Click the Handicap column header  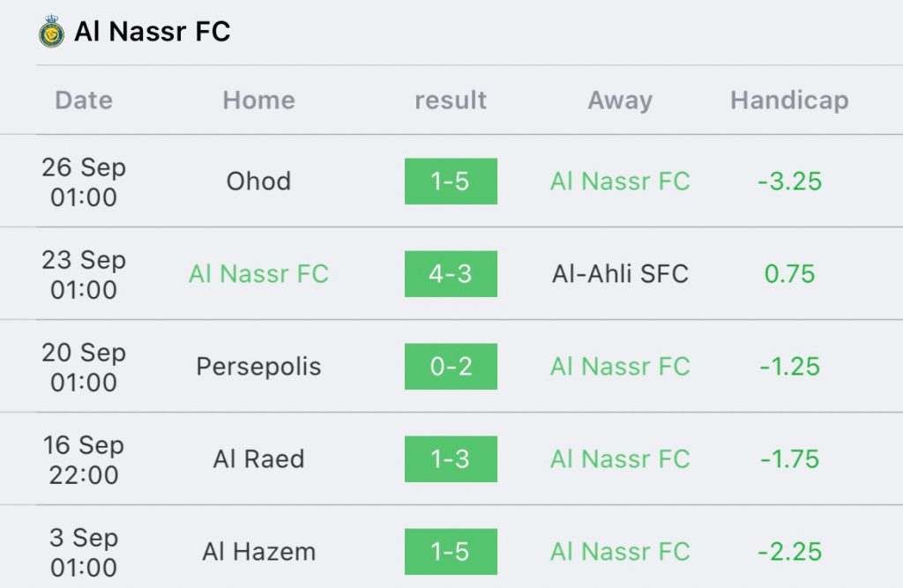point(789,100)
